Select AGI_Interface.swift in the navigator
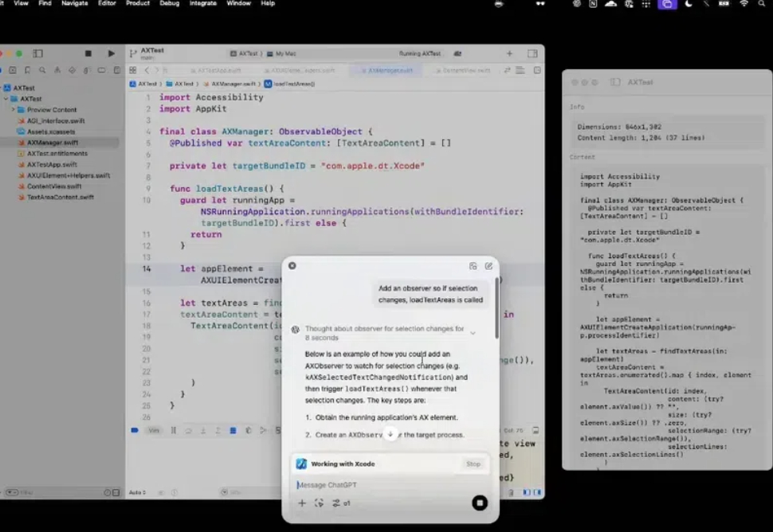This screenshot has height=532, width=773. (x=56, y=121)
